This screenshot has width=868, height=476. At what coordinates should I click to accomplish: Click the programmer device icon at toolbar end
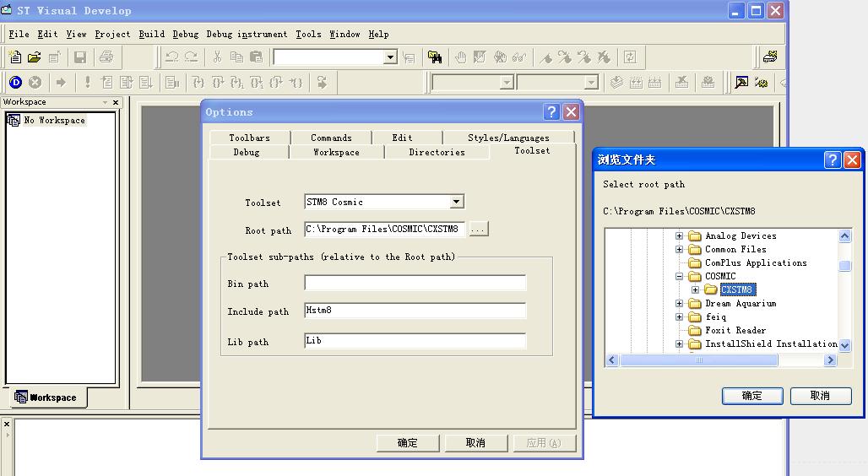[x=771, y=57]
